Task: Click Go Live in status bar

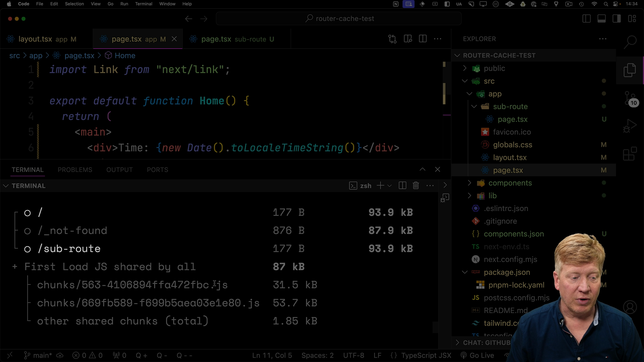Action: (477, 355)
